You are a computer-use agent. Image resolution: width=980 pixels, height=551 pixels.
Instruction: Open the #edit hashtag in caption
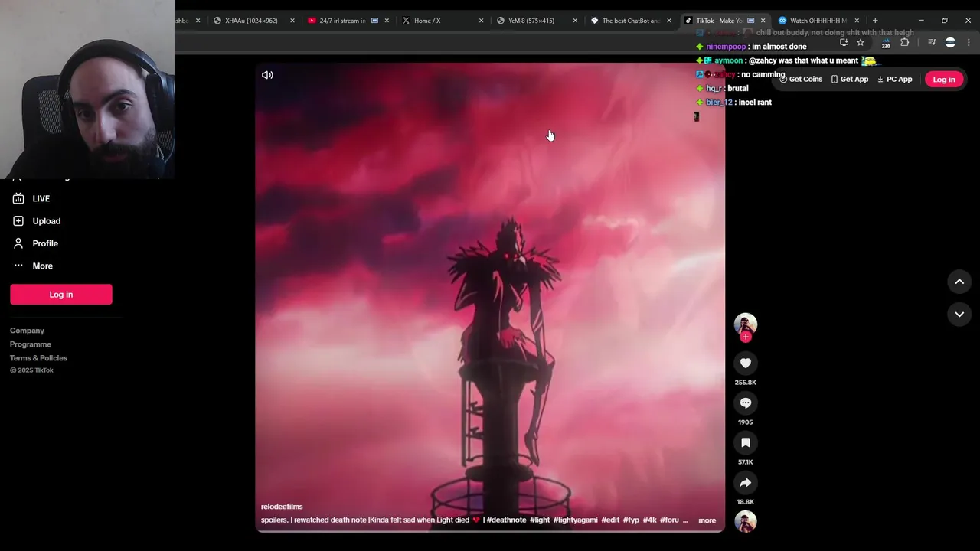[610, 520]
